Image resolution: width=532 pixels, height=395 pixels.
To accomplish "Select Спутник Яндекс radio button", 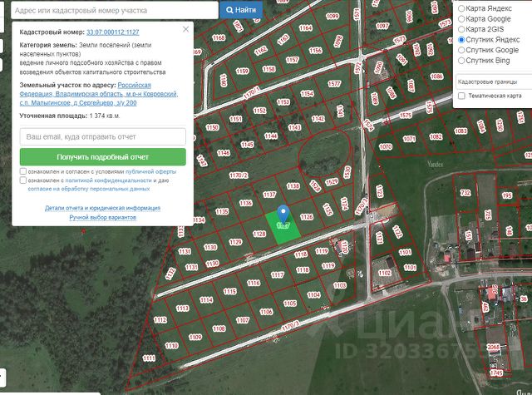I will tap(461, 40).
